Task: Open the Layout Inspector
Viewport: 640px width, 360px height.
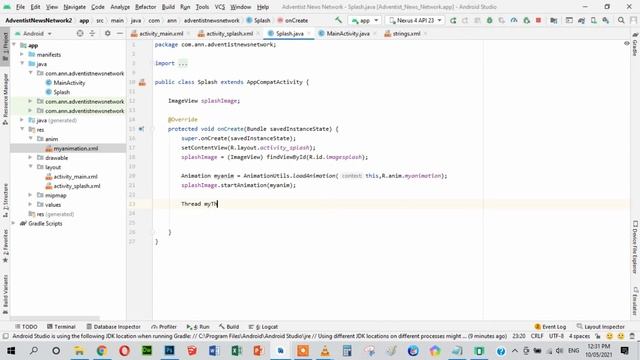Action: (600, 327)
